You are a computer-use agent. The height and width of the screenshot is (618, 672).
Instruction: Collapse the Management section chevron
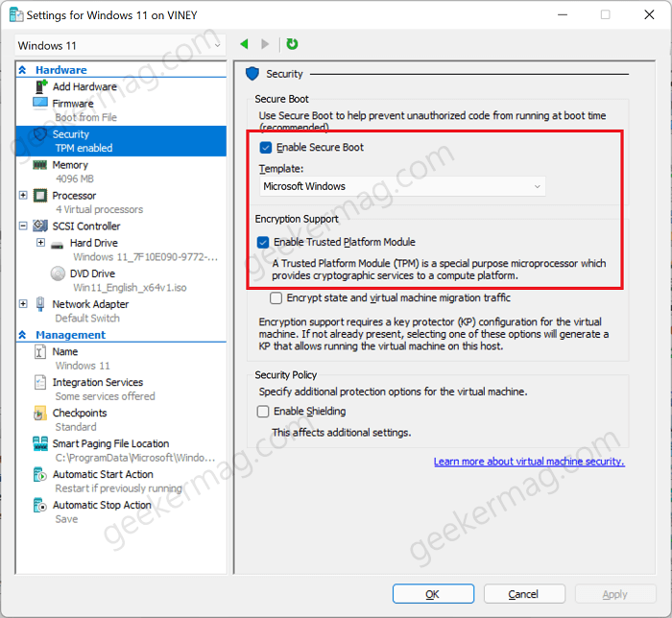coord(22,335)
